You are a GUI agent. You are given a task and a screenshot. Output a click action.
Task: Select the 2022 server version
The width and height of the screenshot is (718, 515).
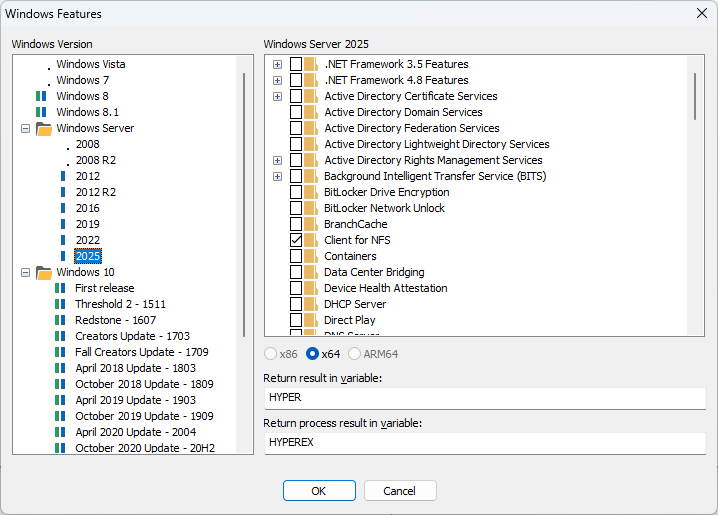point(87,240)
